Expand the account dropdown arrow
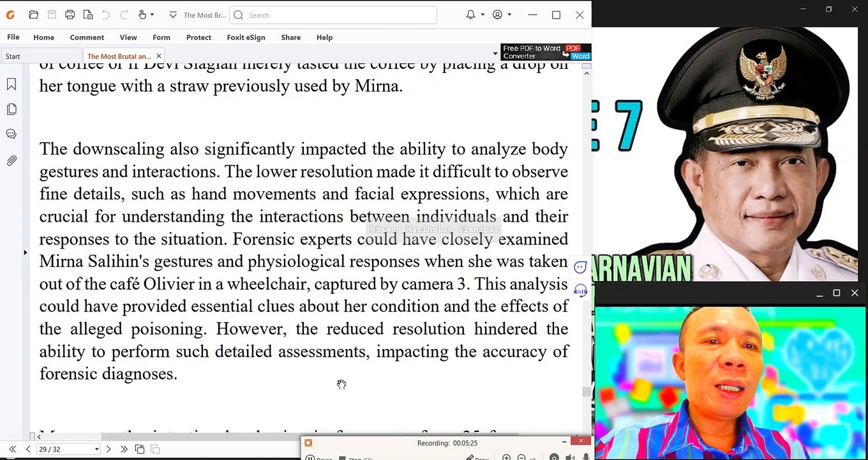Screen dimensions: 868x460 509,15
